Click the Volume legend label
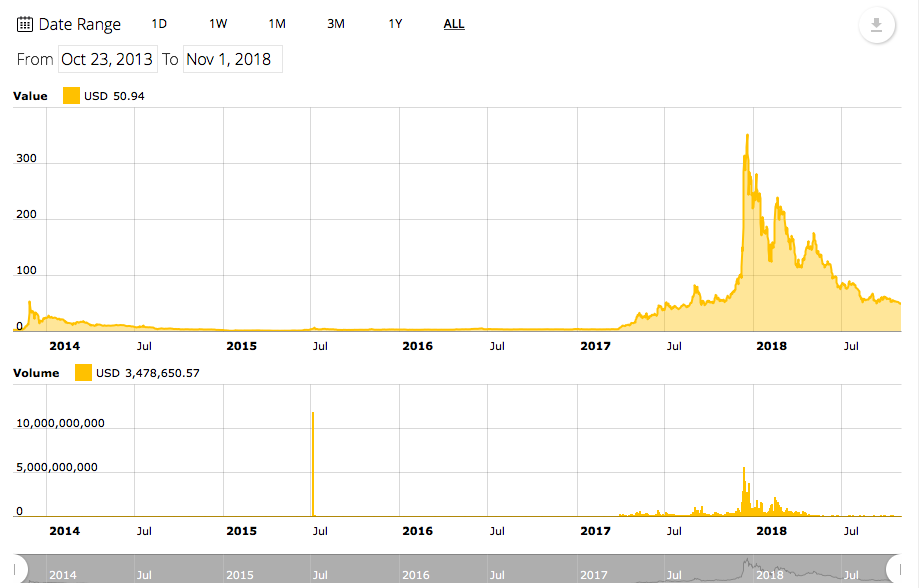This screenshot has width=919, height=588. pyautogui.click(x=36, y=373)
